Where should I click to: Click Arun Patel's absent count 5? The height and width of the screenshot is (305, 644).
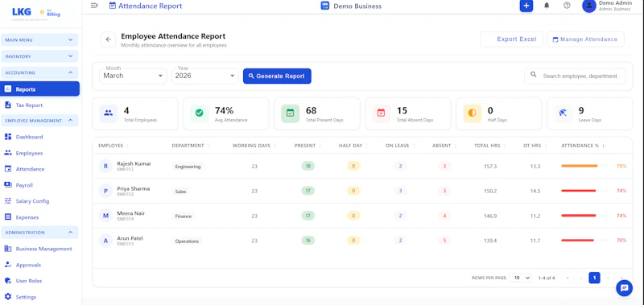tap(444, 241)
